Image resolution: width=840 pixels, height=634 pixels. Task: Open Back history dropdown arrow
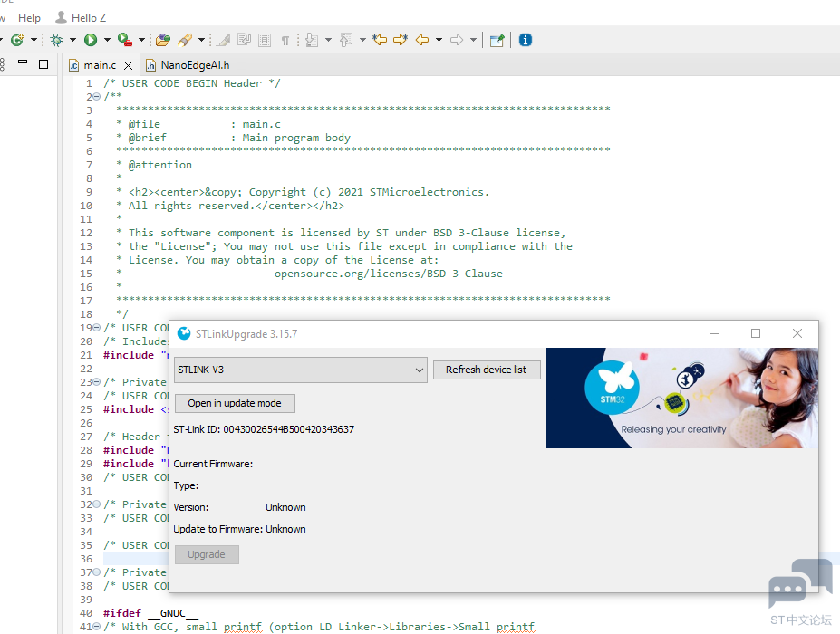(x=439, y=40)
